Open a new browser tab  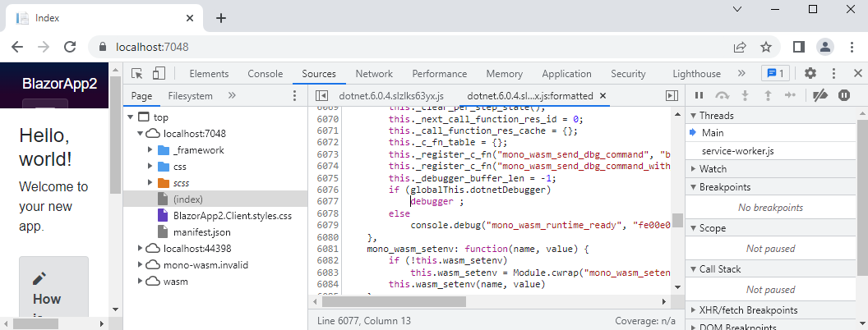click(221, 18)
